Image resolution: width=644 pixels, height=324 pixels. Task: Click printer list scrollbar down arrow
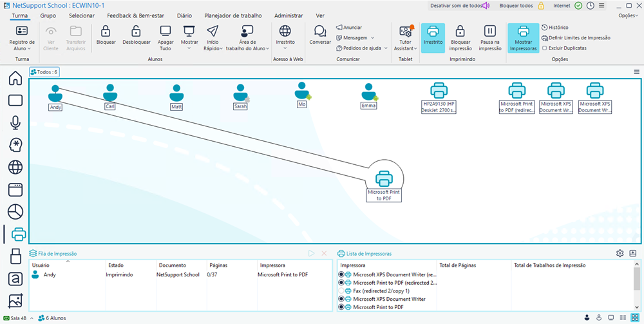point(637,307)
